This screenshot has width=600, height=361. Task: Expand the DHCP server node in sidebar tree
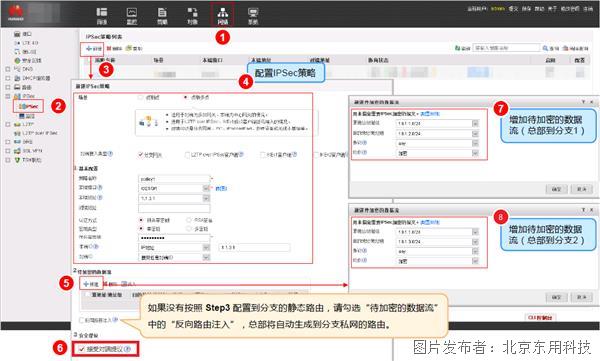click(x=8, y=78)
